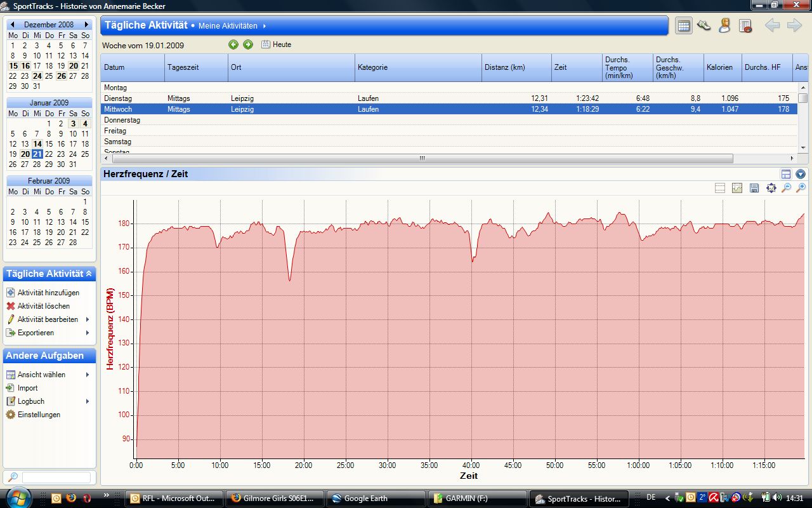Open the equipment view shoe icon
Viewport: 812px width, 508px height.
[x=704, y=25]
